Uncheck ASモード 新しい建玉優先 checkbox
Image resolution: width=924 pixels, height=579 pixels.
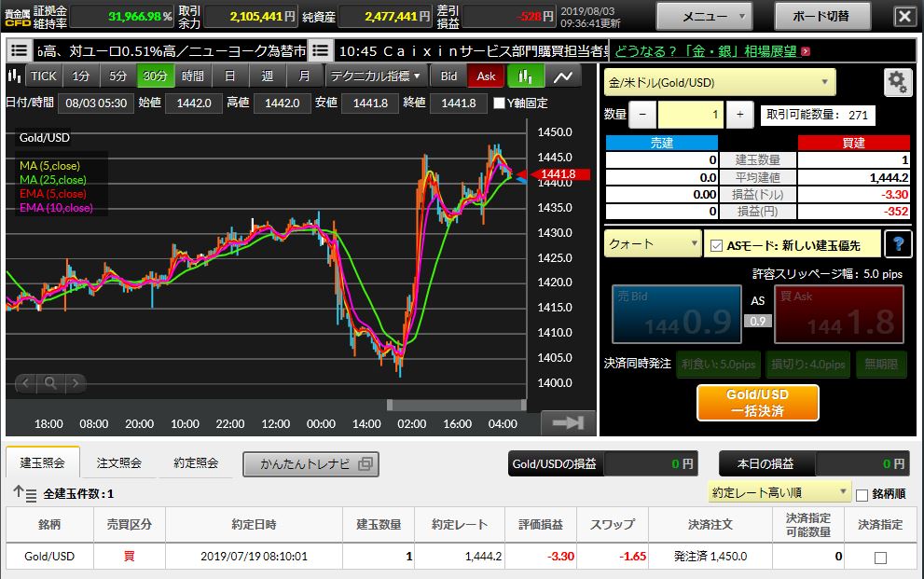tap(716, 245)
